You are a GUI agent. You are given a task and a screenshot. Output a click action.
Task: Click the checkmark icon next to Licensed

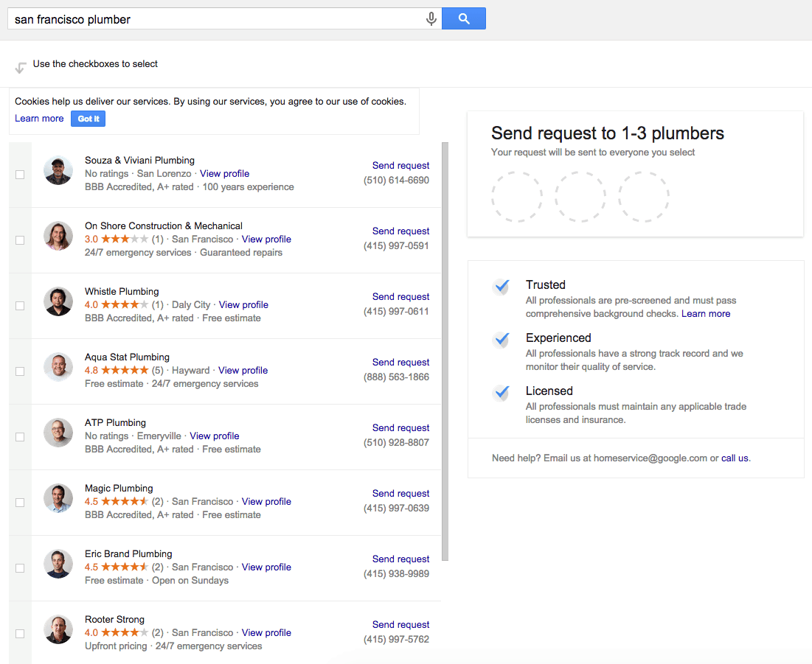pyautogui.click(x=502, y=393)
